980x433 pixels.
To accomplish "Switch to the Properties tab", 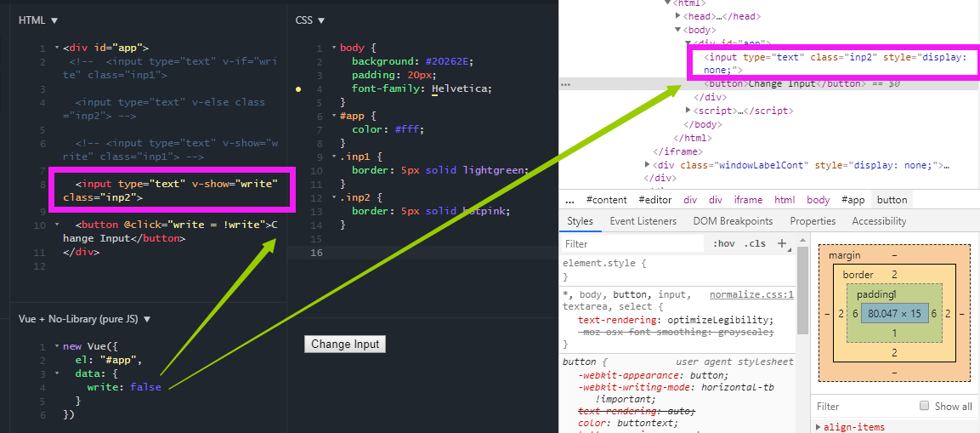I will click(x=813, y=221).
